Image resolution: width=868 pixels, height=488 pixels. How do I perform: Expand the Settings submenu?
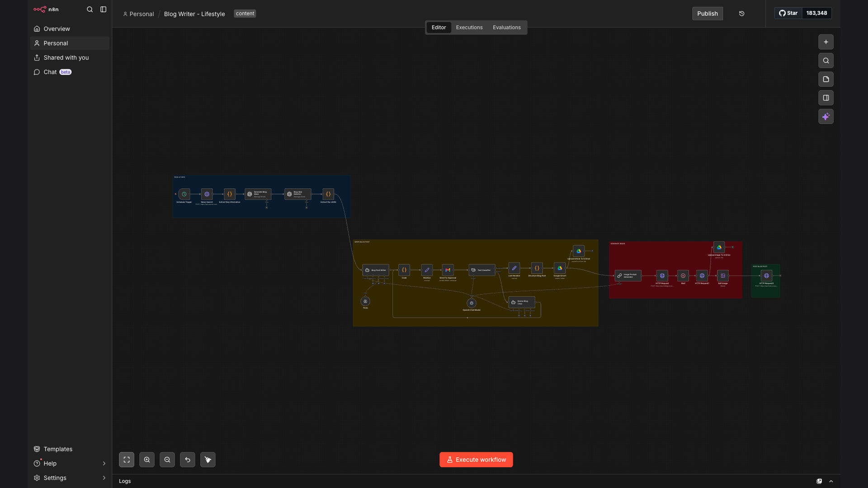point(70,478)
